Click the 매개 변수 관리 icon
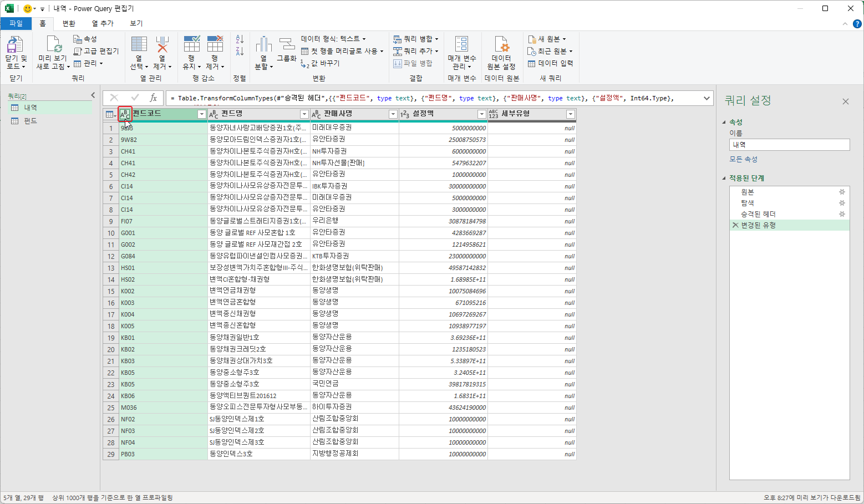The image size is (864, 504). (x=461, y=44)
